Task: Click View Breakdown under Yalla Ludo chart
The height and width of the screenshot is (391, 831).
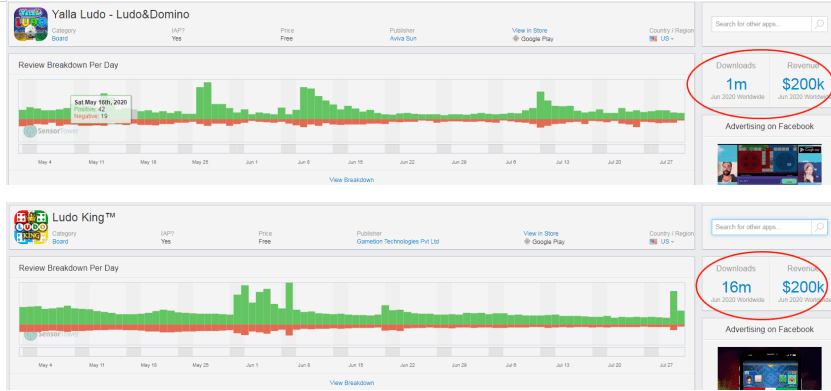Action: pyautogui.click(x=351, y=180)
